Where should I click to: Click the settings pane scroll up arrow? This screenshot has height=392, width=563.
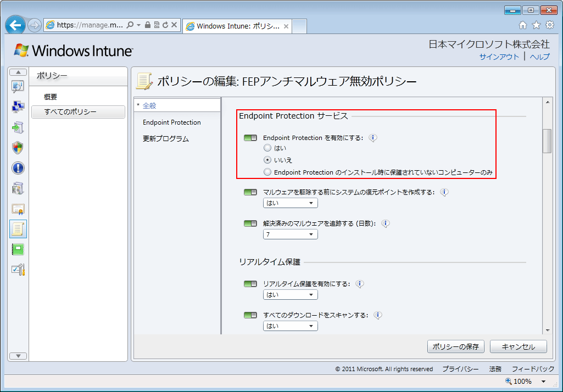point(547,102)
